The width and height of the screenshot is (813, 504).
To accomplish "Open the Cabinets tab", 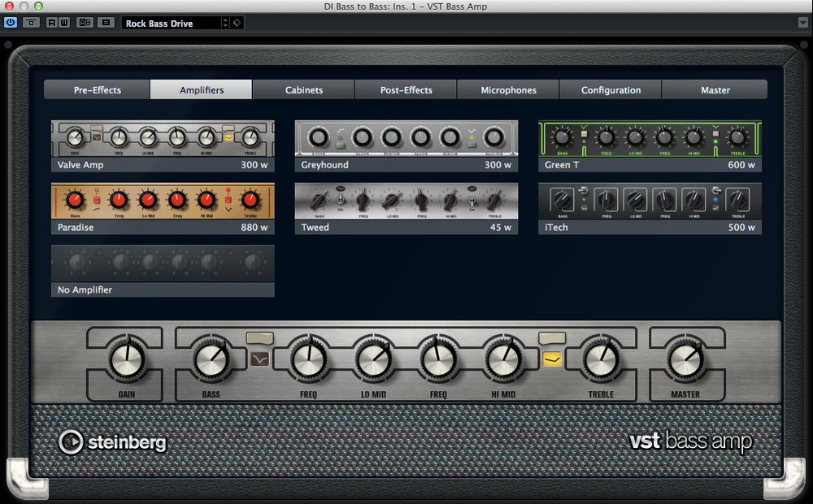I will coord(304,89).
